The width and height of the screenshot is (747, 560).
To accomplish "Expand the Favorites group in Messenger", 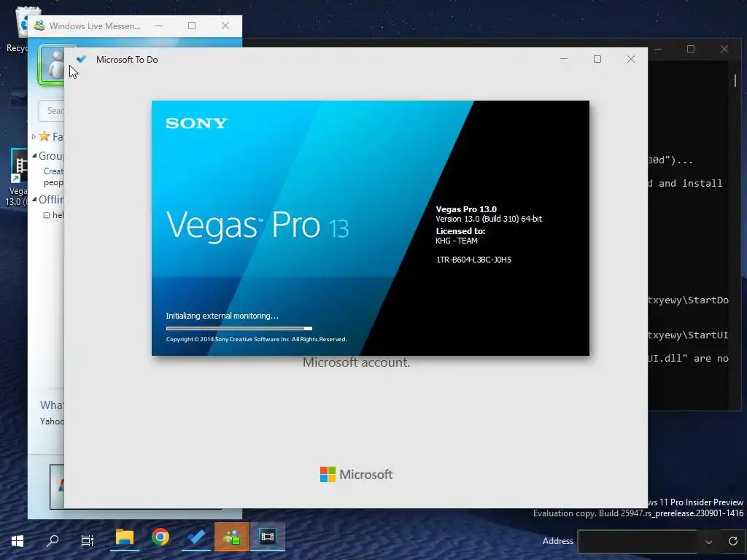I will coord(34,136).
